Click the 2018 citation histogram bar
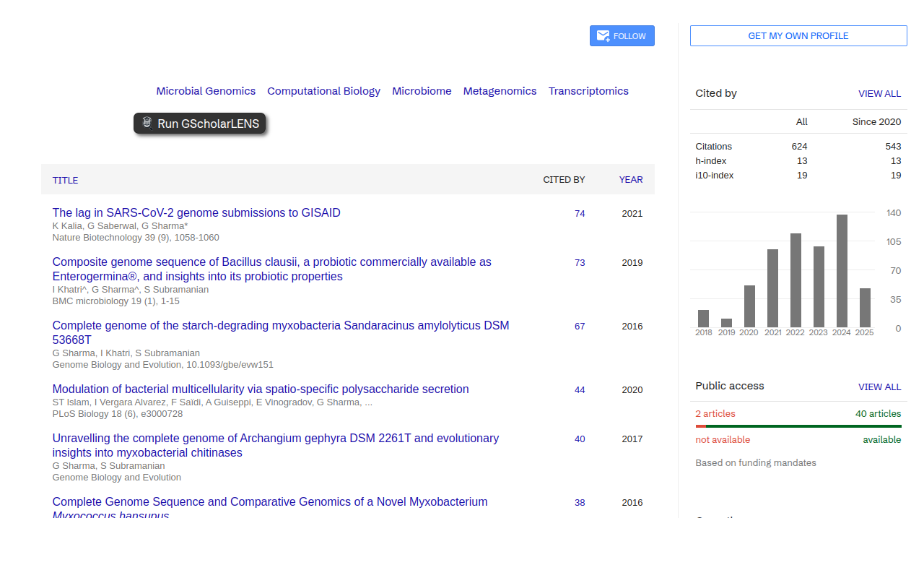 tap(704, 318)
